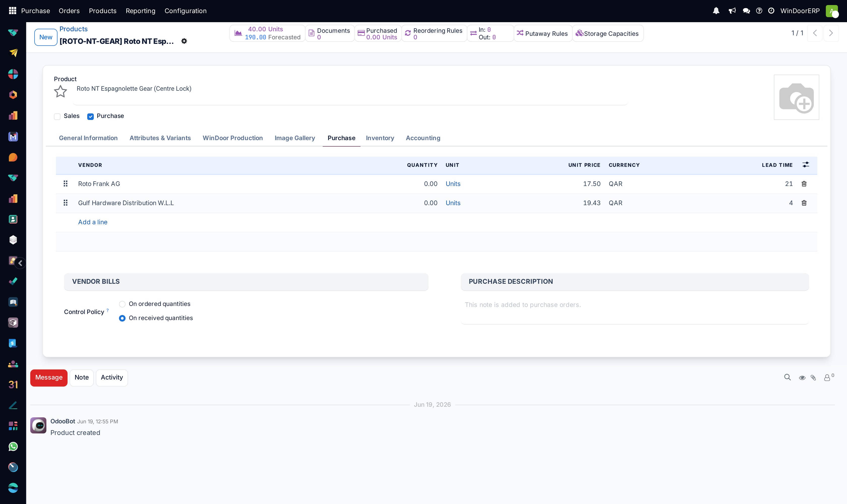Open Reordering Rules stat button
Image resolution: width=847 pixels, height=504 pixels.
[x=434, y=33]
